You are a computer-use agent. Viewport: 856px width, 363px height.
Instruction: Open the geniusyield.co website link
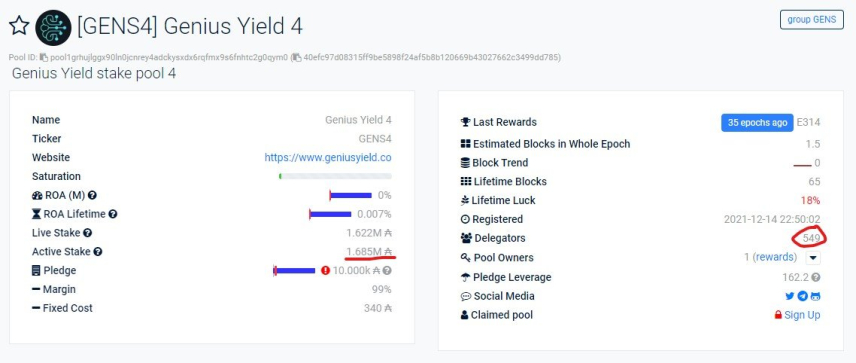pyautogui.click(x=328, y=157)
